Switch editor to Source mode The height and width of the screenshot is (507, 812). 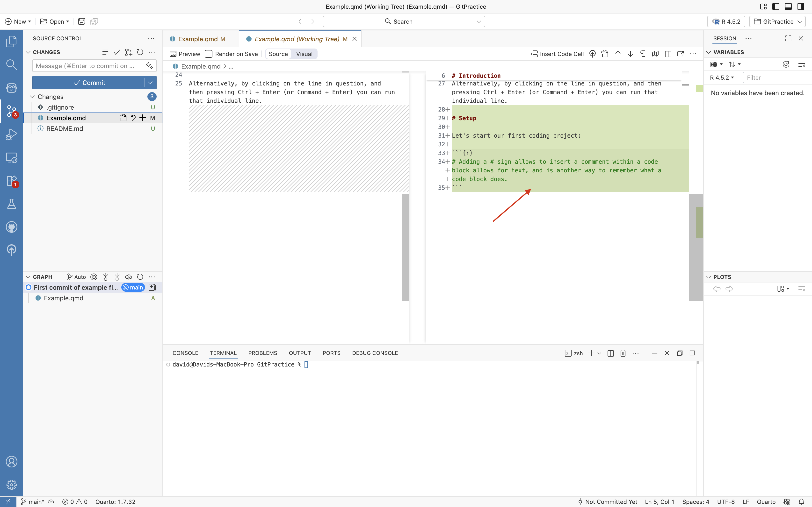click(278, 54)
